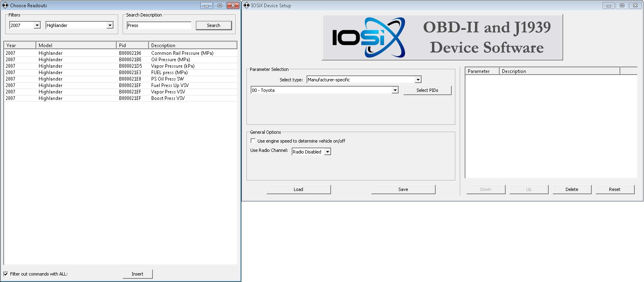Select the Oil Pressure (MPa) row
The image size is (644, 282).
121,60
